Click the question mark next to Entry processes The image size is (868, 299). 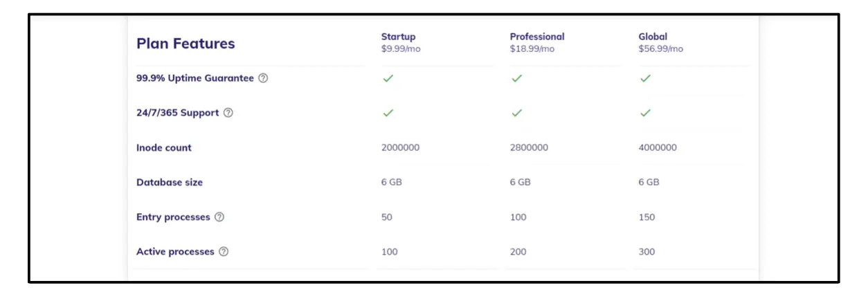219,217
